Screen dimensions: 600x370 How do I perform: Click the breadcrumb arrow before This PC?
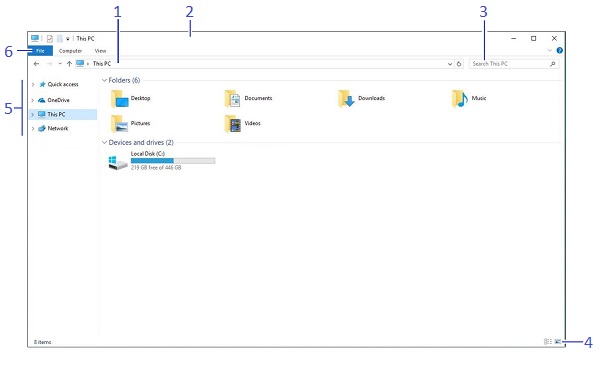88,64
